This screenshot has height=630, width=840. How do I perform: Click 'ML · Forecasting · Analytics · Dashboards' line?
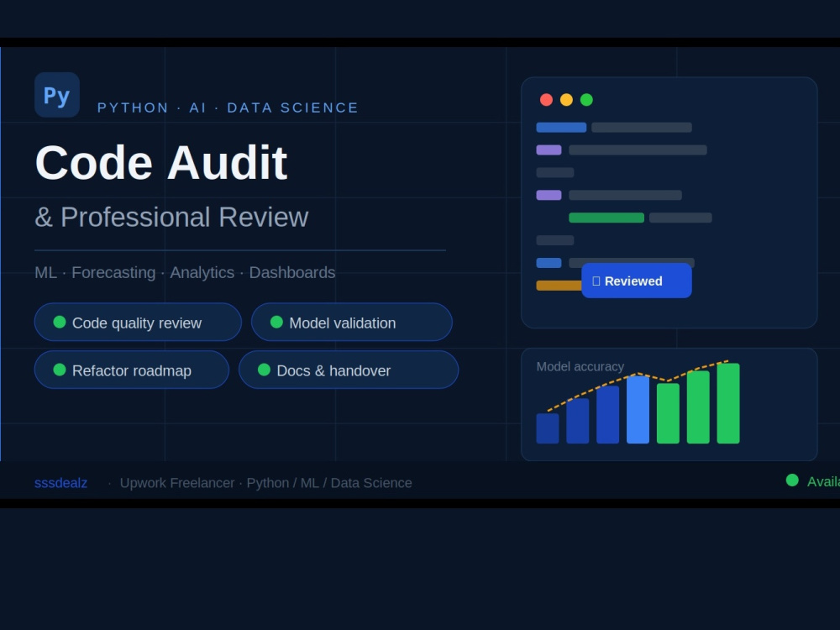tap(185, 272)
